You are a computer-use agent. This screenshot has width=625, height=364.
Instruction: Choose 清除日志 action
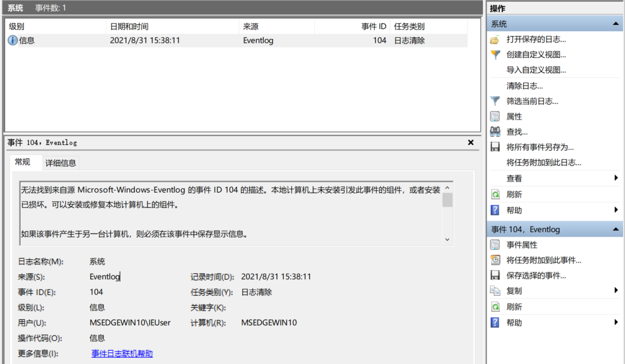coord(524,85)
